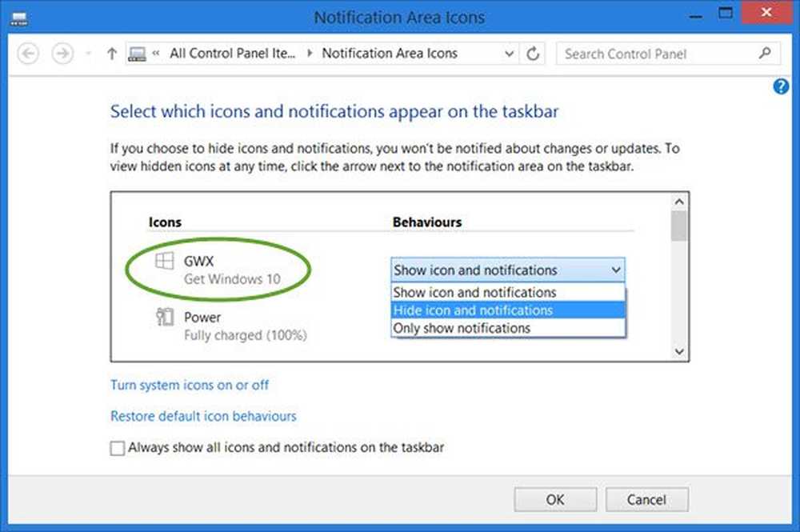Click the forward navigation arrow
Image resolution: width=800 pixels, height=532 pixels.
tap(62, 54)
